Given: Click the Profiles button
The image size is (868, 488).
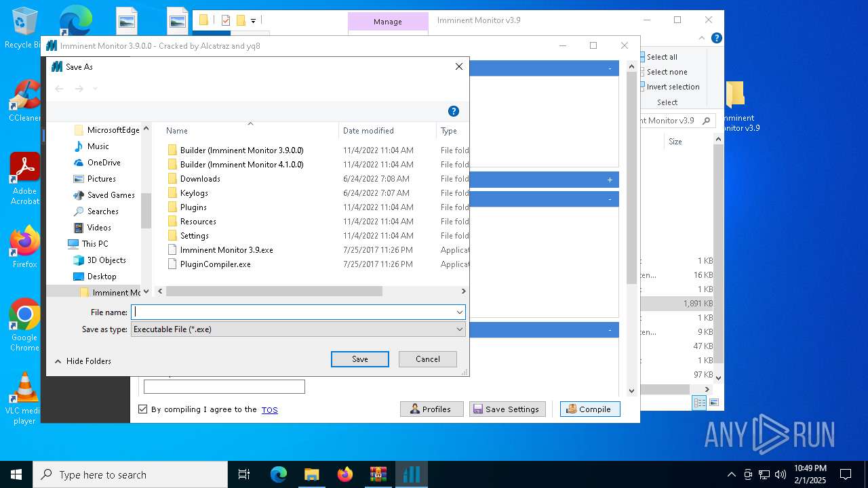Looking at the screenshot, I should (431, 409).
